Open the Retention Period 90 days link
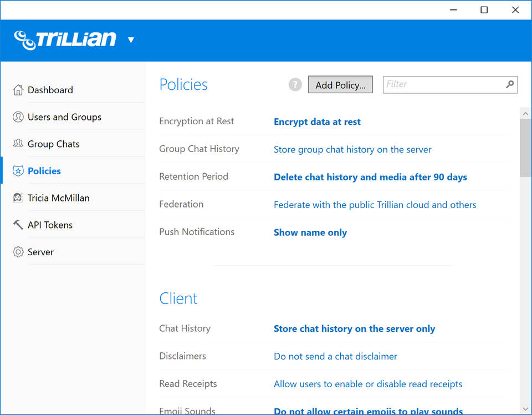Viewport: 532px width, 415px height. pyautogui.click(x=370, y=176)
